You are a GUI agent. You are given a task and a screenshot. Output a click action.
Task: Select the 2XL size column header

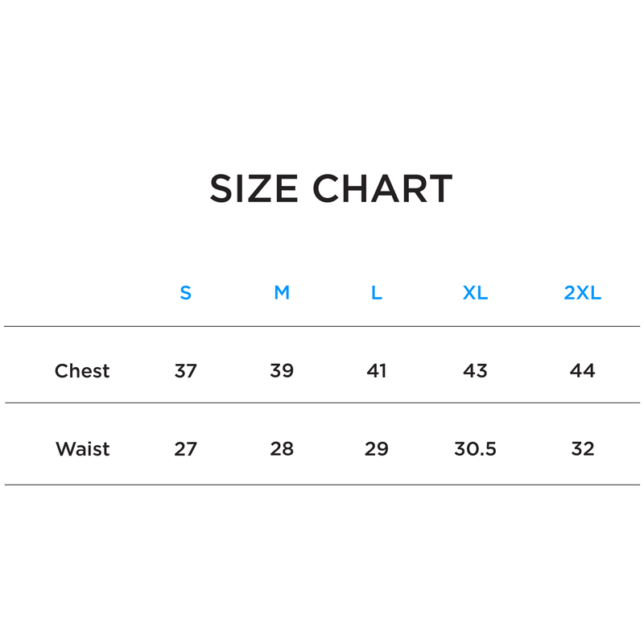[x=582, y=293]
